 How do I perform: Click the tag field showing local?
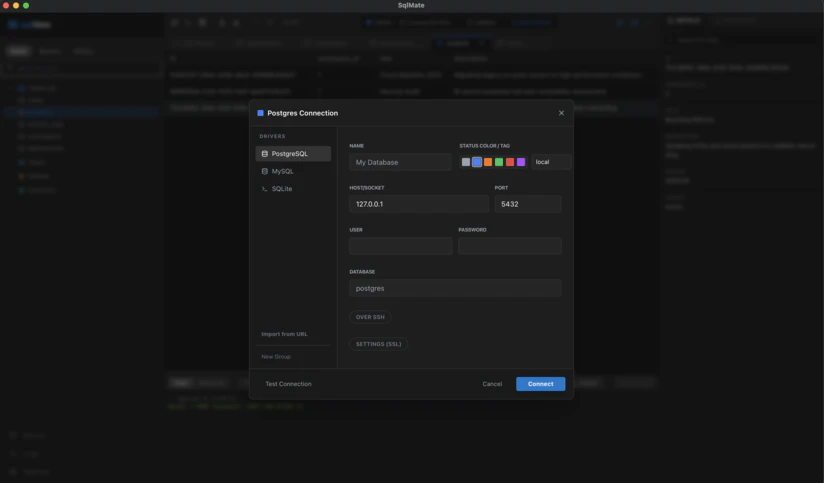551,162
